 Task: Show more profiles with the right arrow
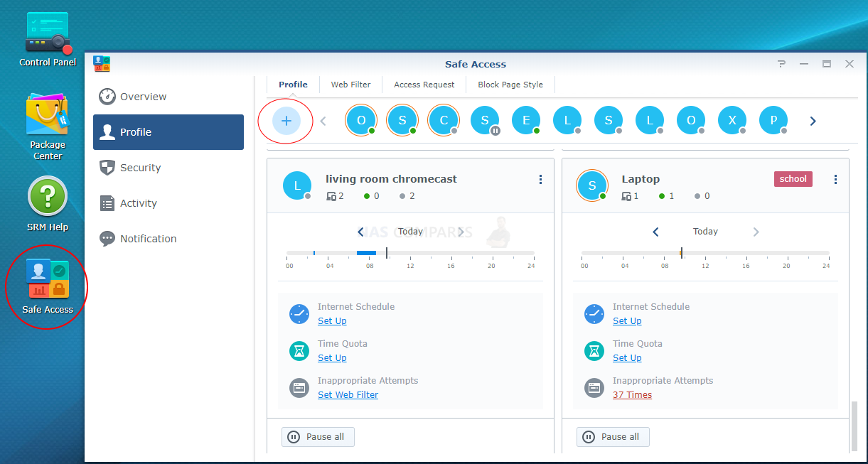813,121
